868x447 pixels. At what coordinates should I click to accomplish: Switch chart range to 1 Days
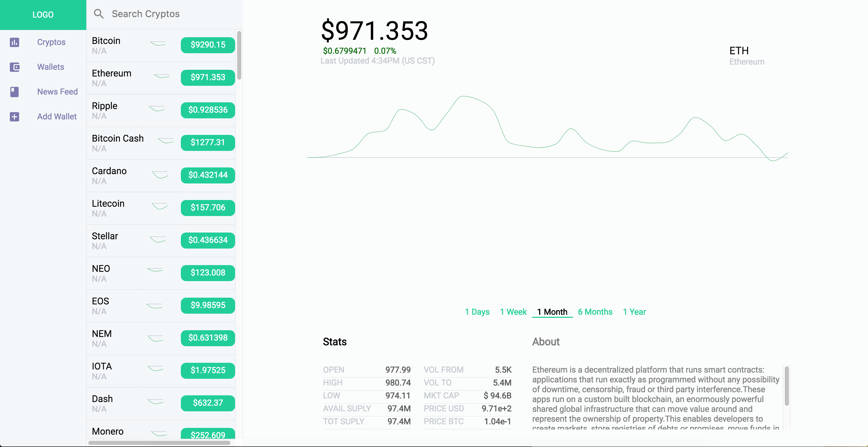pyautogui.click(x=477, y=312)
